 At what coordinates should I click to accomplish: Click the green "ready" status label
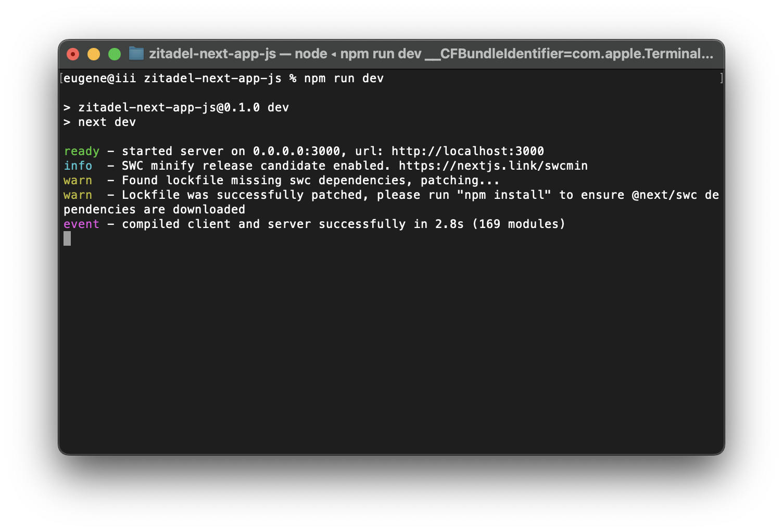81,151
